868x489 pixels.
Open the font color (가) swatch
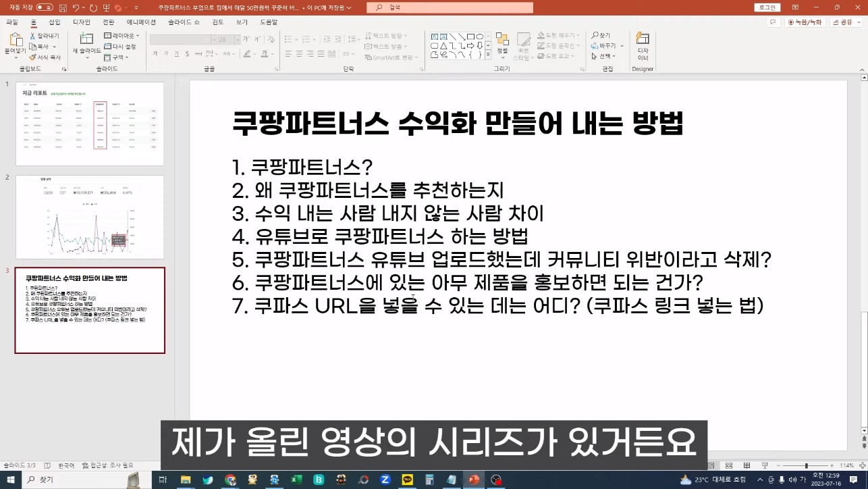click(265, 54)
